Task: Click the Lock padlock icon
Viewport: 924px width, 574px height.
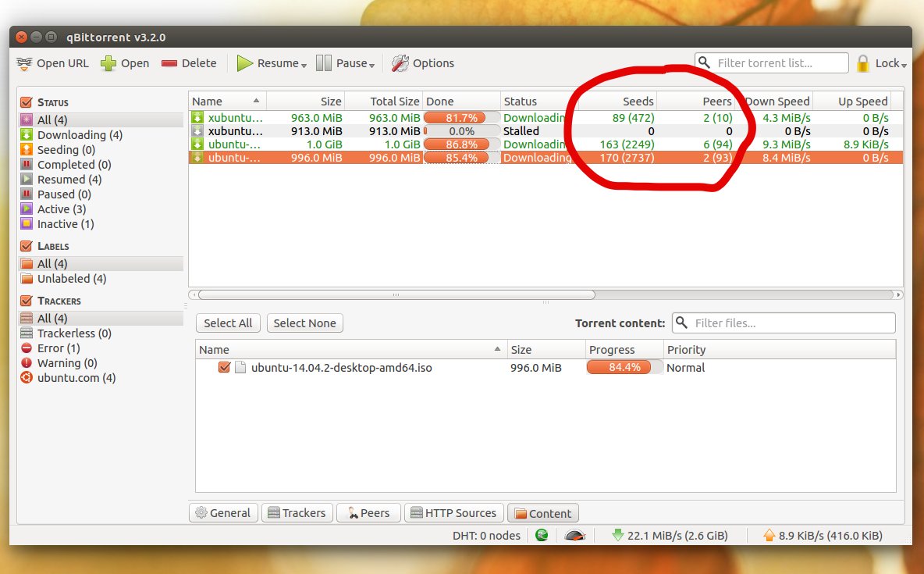Action: pyautogui.click(x=862, y=63)
